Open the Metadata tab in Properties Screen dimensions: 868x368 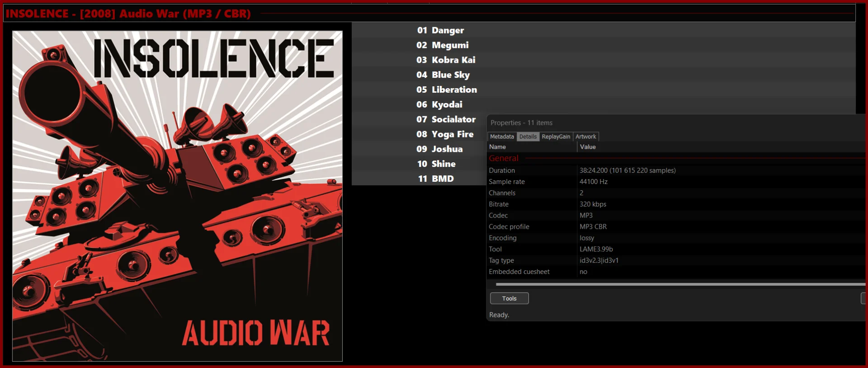(x=502, y=137)
